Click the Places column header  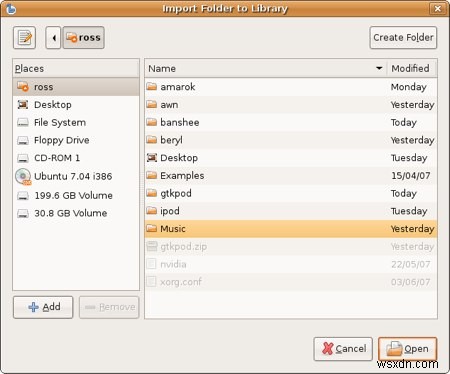point(76,69)
